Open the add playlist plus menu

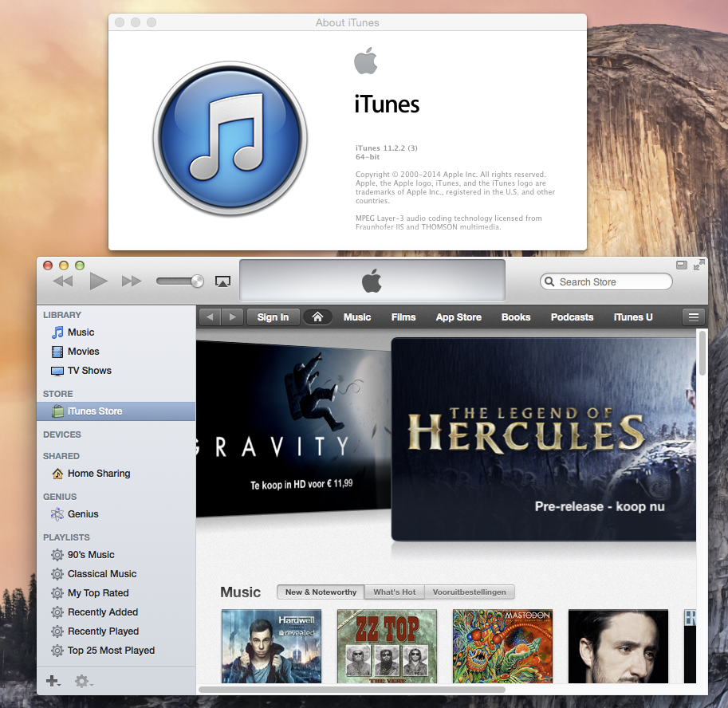pyautogui.click(x=53, y=681)
